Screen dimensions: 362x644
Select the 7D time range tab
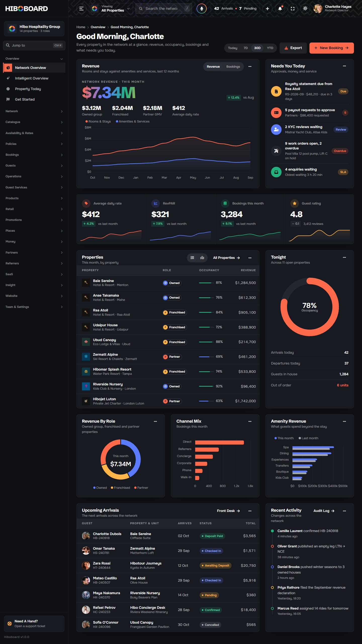246,48
